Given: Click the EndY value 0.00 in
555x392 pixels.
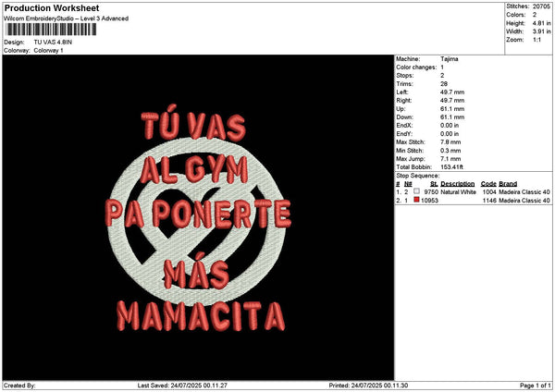Looking at the screenshot, I should [450, 134].
